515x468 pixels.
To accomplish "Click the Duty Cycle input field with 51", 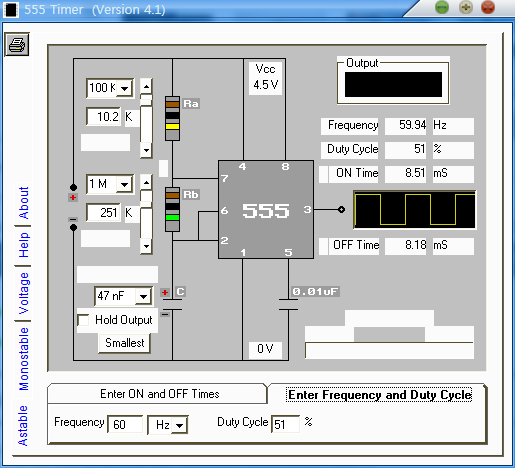I will click(x=285, y=424).
